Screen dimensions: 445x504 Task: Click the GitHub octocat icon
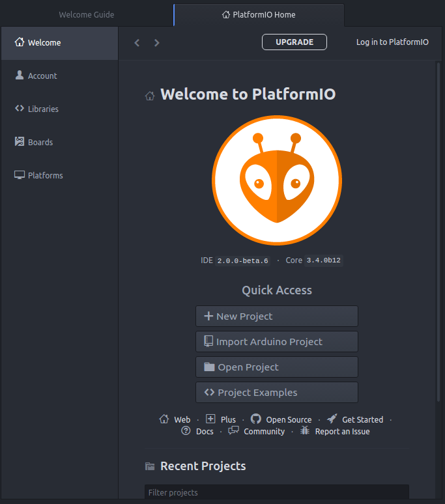pyautogui.click(x=256, y=419)
